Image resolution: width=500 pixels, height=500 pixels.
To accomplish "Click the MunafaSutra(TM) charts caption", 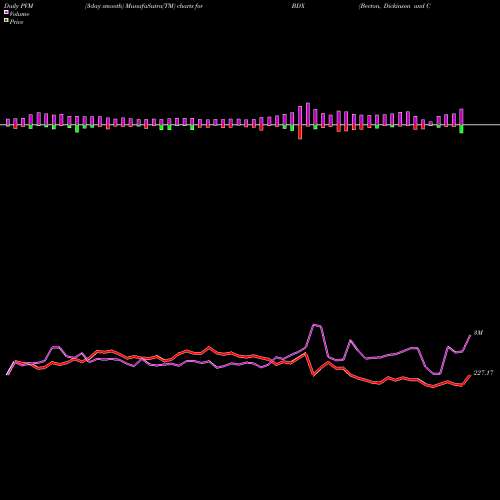I will (x=144, y=6).
